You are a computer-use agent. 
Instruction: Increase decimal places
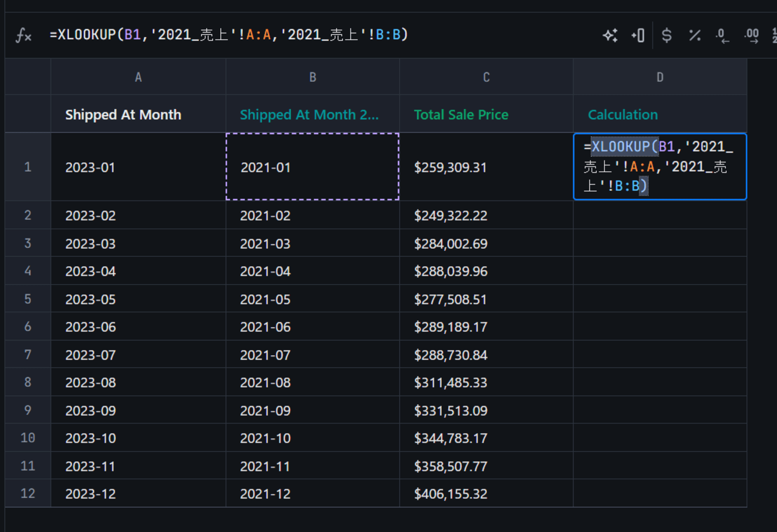click(x=752, y=35)
